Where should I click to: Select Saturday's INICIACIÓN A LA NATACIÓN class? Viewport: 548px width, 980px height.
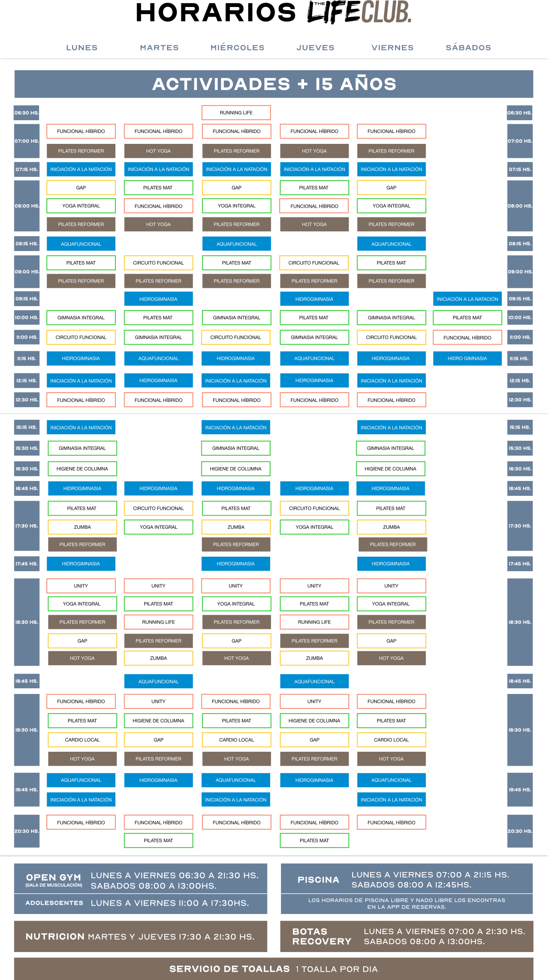point(467,299)
